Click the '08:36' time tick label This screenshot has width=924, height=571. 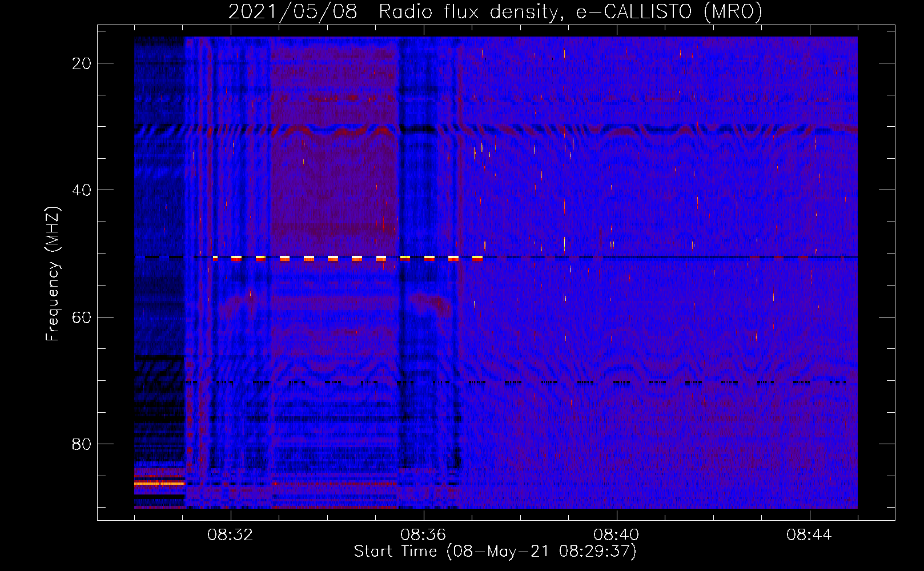coord(423,535)
